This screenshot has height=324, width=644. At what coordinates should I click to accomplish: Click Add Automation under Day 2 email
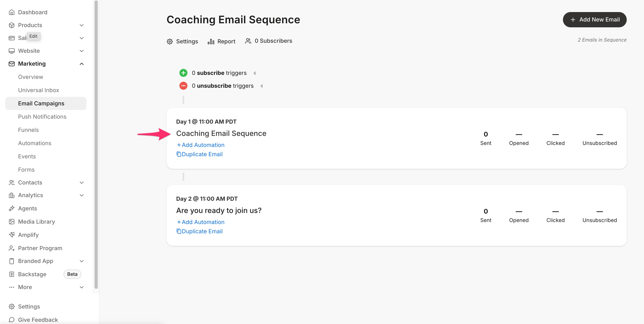201,222
